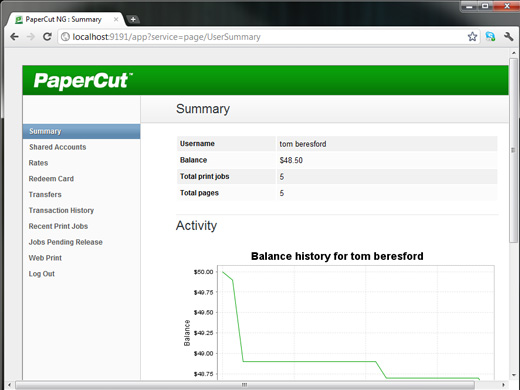Image resolution: width=520 pixels, height=390 pixels.
Task: Minimize the browser window
Action: click(x=470, y=6)
